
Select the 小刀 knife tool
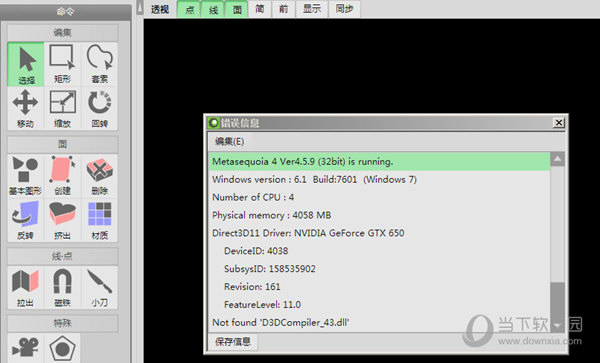click(x=99, y=288)
